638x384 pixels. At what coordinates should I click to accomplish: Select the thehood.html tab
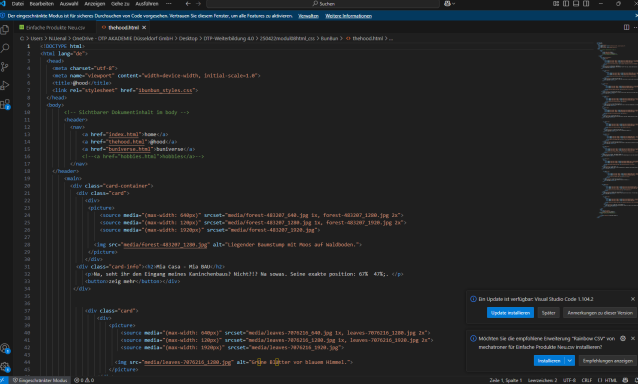123,28
